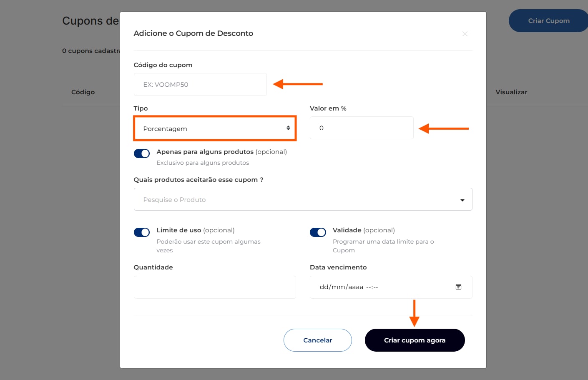
Task: Click the calendar icon in Data vencimento
Action: pyautogui.click(x=458, y=287)
